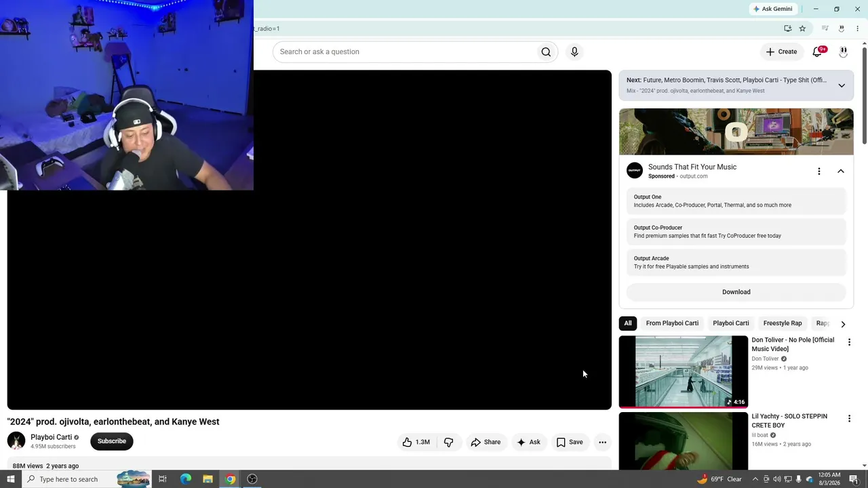Bookmark this page with the star icon
Image resolution: width=868 pixels, height=488 pixels.
coord(802,28)
